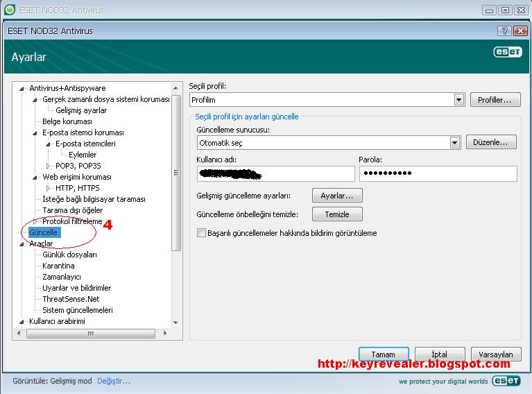Click the Kullanıcı adı input field
Screen dimensions: 532x394
pyautogui.click(x=275, y=173)
